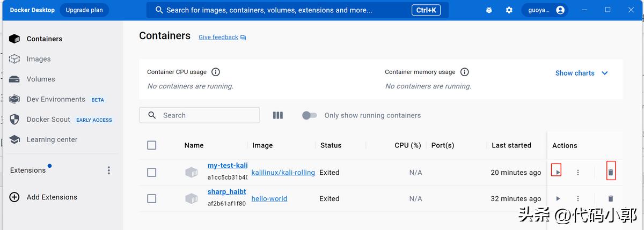Open the sharp_haibt container link
The width and height of the screenshot is (644, 230).
227,191
